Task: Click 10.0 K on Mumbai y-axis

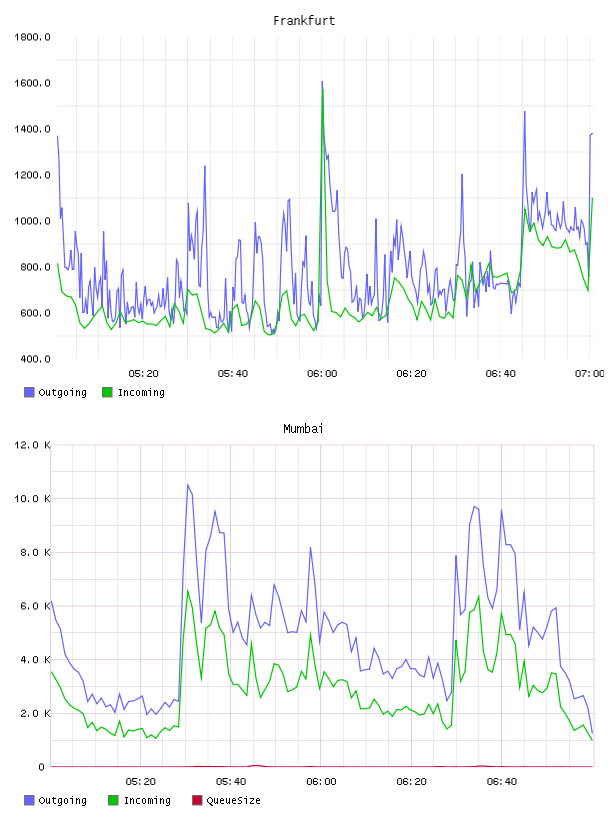Action: click(32, 499)
